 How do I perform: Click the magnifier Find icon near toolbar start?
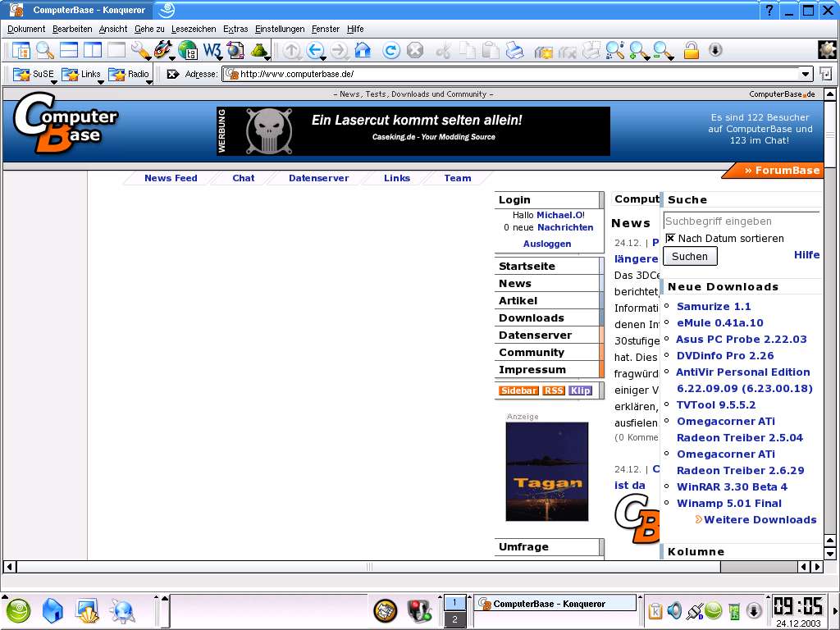(x=45, y=50)
